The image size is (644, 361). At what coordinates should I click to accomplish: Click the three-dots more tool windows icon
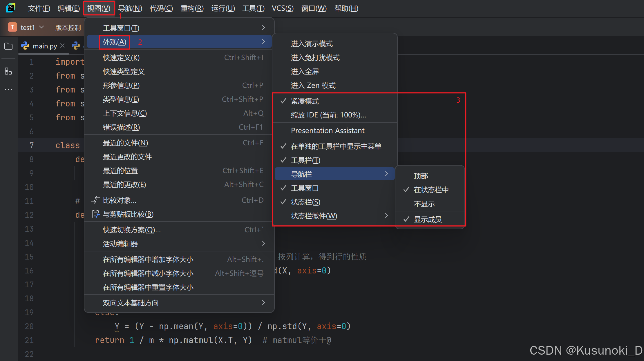coord(8,90)
